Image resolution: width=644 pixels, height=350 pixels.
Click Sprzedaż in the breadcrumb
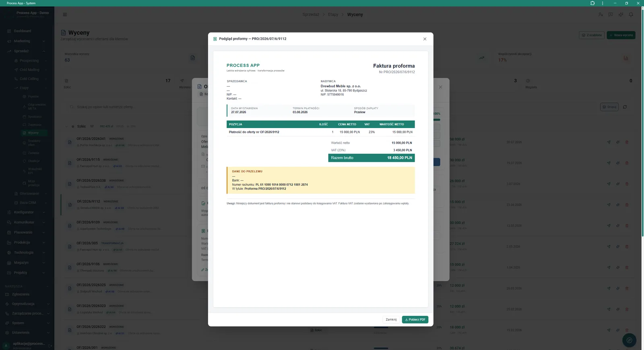(x=311, y=14)
